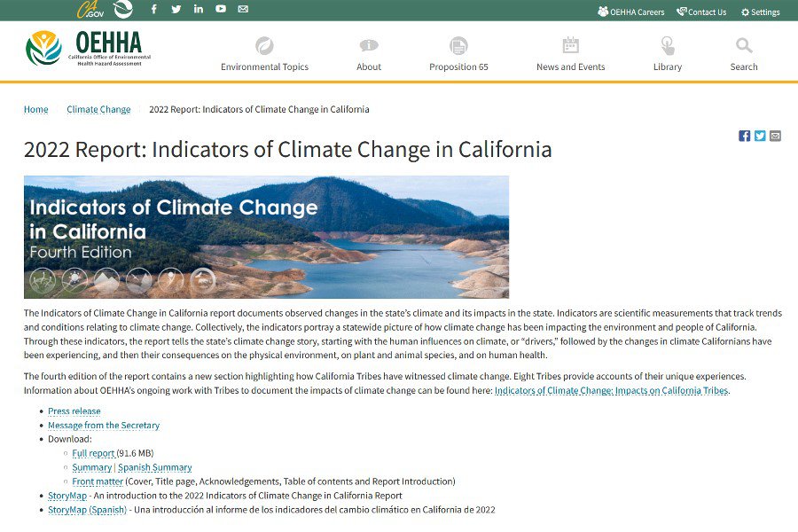
Task: Share page via Facebook share icon
Action: (x=745, y=136)
